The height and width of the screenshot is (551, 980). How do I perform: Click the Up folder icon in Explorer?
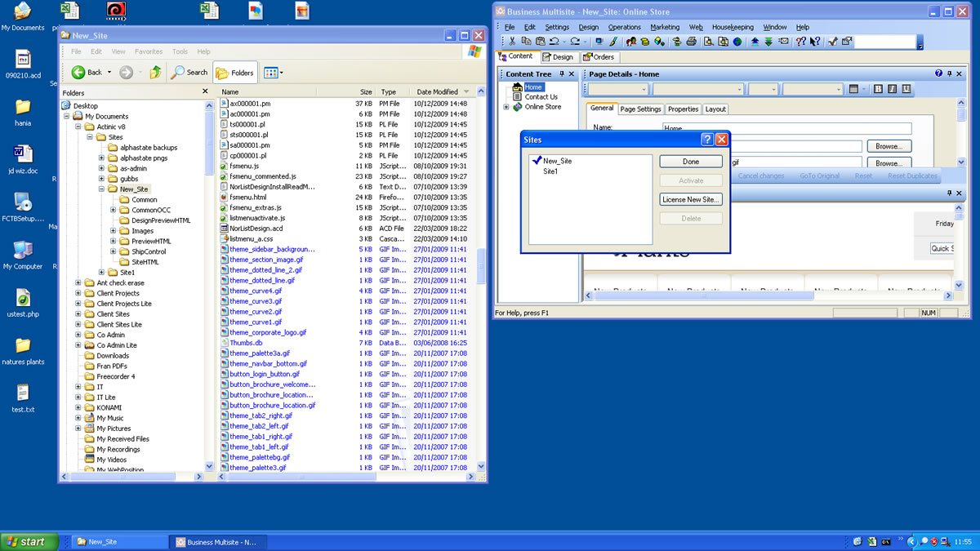pos(155,73)
